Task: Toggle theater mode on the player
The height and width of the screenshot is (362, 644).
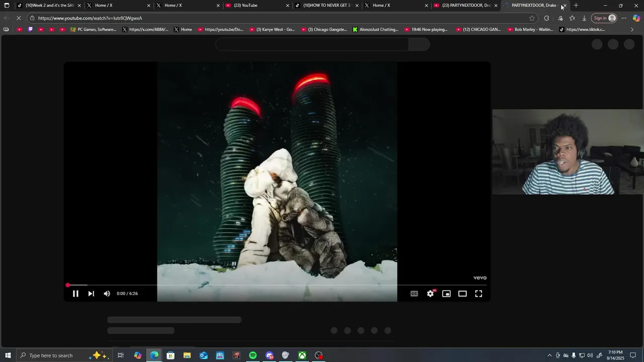Action: click(x=462, y=294)
